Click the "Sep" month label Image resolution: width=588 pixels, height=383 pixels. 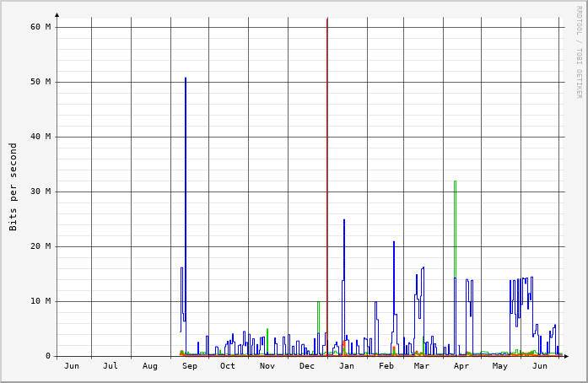pos(189,366)
